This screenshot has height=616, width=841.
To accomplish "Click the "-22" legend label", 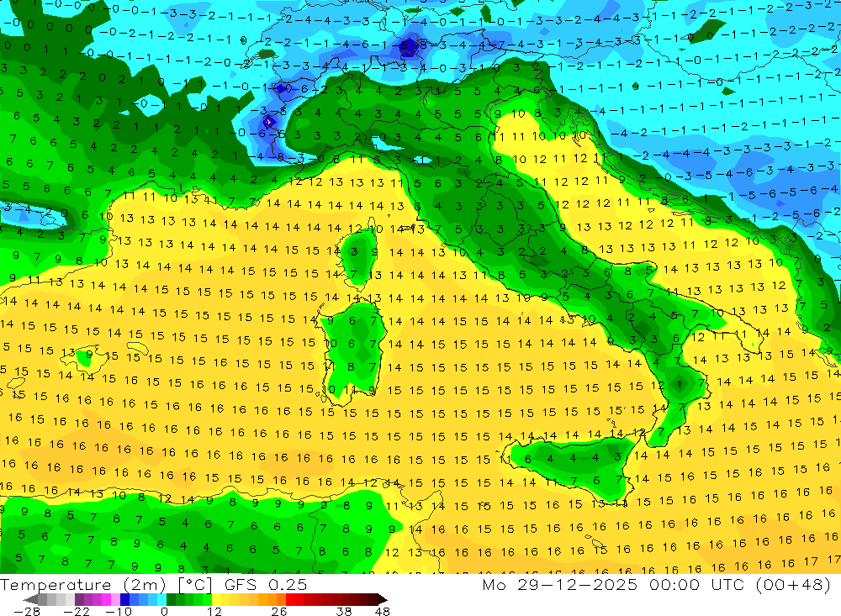I will [x=77, y=611].
